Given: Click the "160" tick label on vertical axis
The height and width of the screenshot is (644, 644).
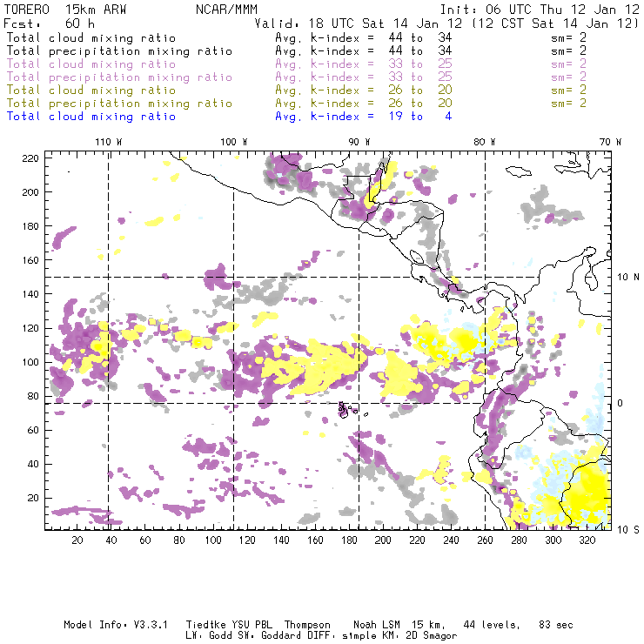Looking at the screenshot, I should [x=30, y=260].
